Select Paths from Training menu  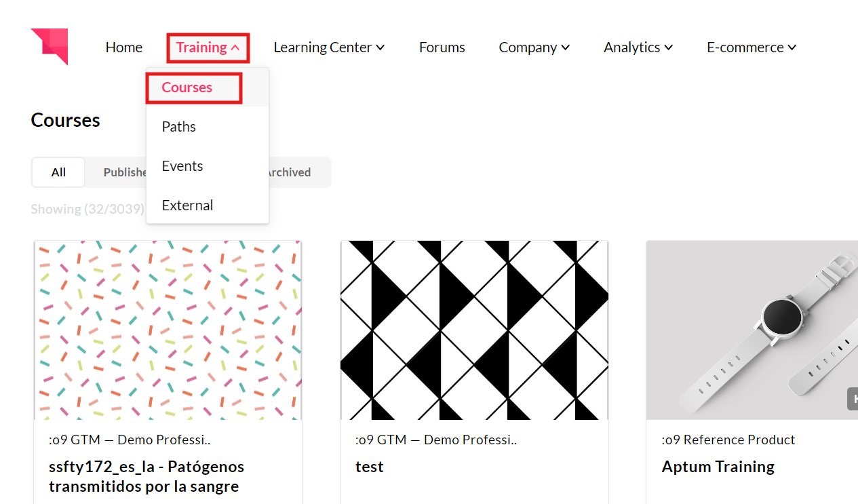(179, 127)
